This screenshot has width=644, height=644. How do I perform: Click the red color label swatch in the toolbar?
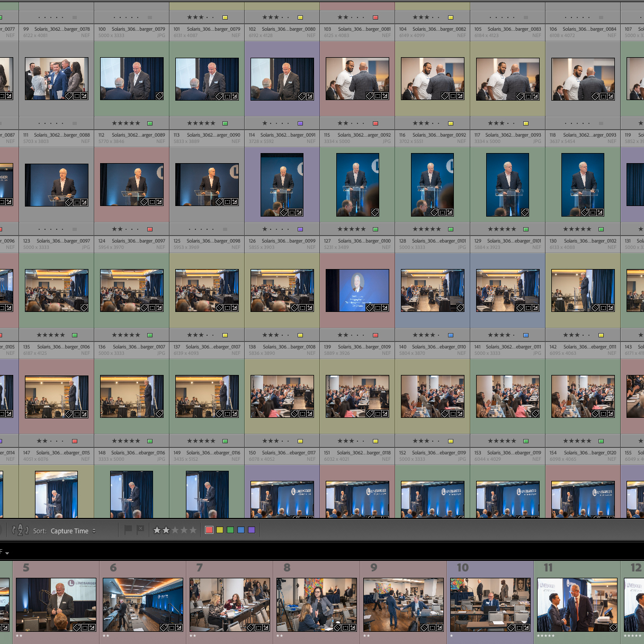tap(209, 530)
